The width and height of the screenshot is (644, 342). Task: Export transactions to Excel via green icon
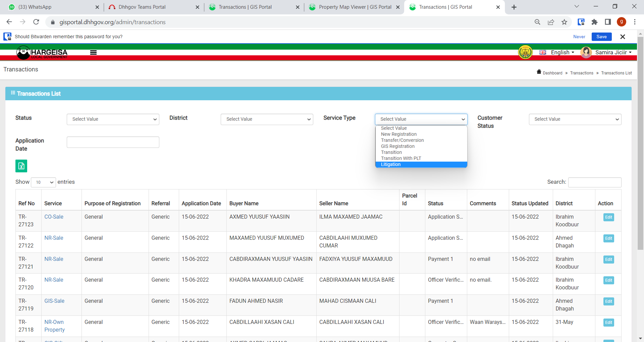(x=21, y=166)
